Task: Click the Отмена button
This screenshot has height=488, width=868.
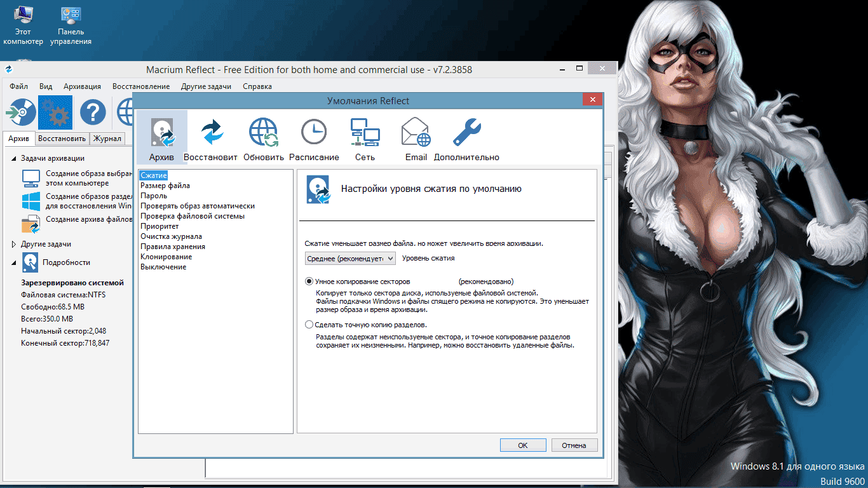Action: (574, 445)
